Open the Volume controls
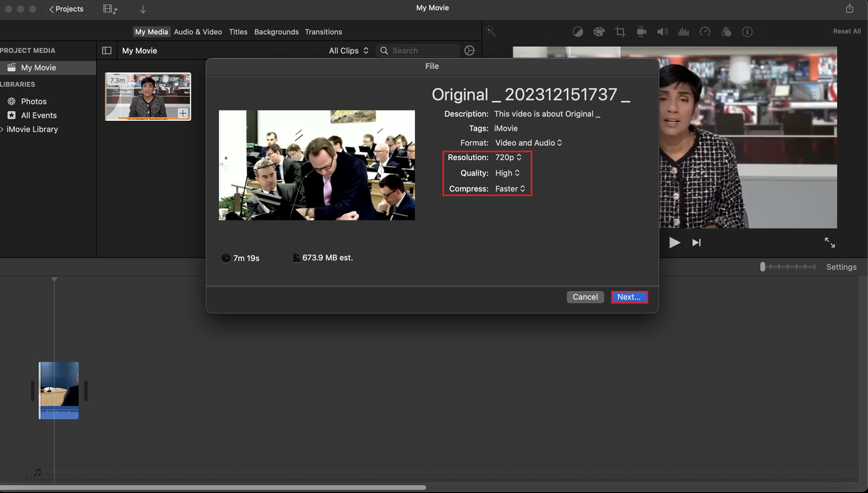The width and height of the screenshot is (868, 493). 662,31
